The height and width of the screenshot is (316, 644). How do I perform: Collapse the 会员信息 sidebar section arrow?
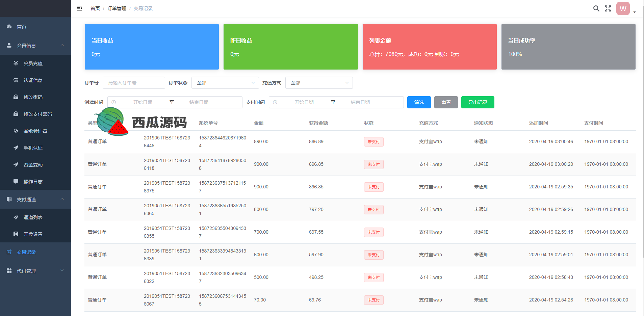(62, 45)
